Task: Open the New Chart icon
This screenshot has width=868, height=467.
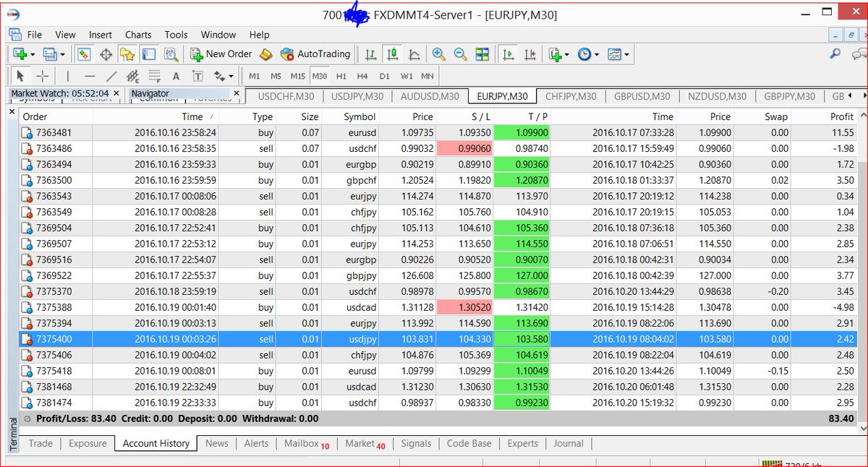Action: click(x=20, y=53)
